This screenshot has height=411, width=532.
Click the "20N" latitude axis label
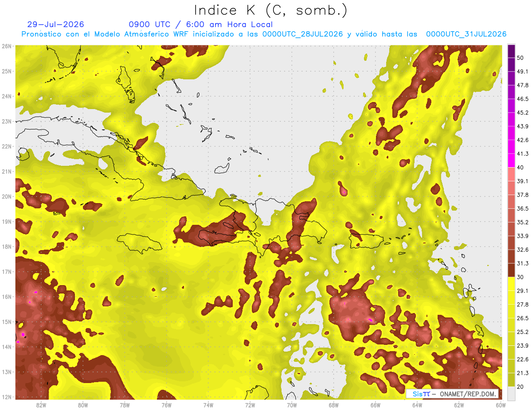7,196
